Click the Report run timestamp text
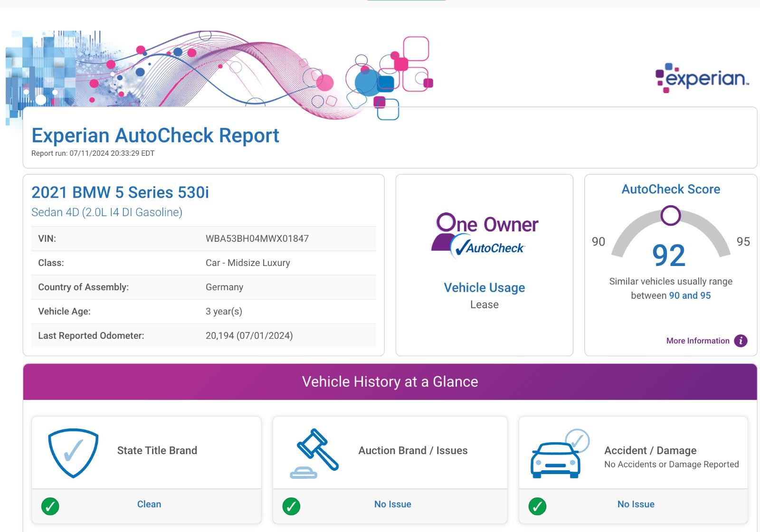This screenshot has width=760, height=532. 93,153
